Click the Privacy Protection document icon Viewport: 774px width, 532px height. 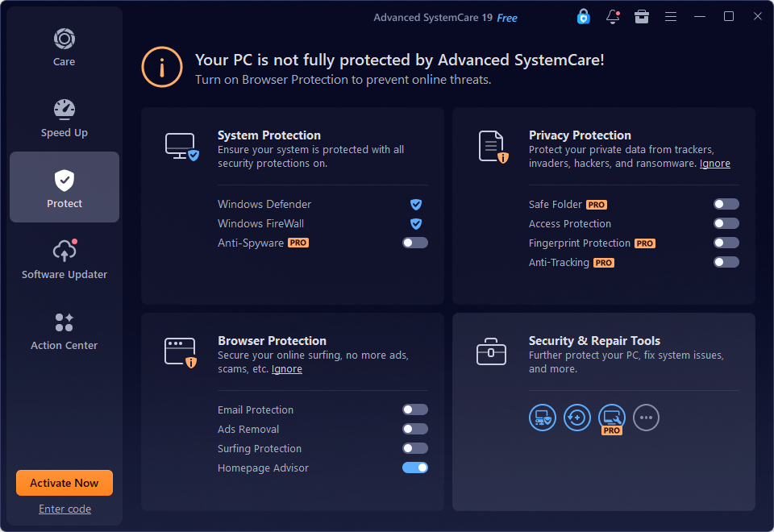[493, 147]
